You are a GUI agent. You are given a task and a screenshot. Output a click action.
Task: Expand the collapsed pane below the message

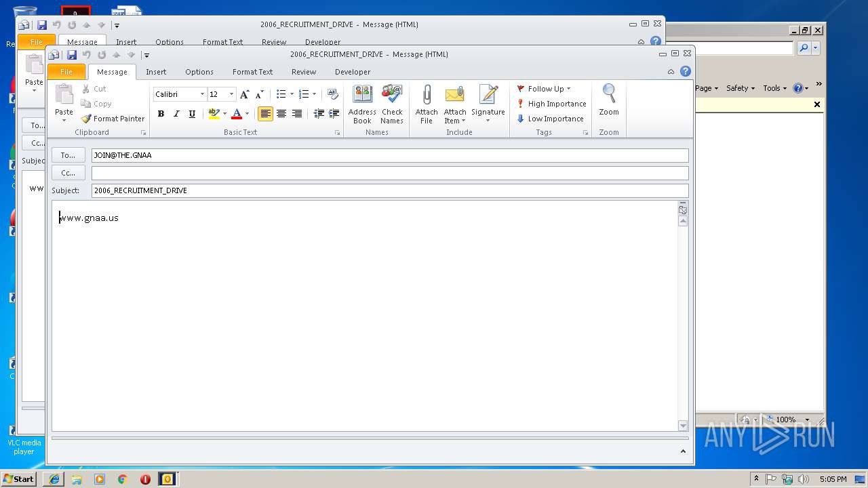point(683,451)
